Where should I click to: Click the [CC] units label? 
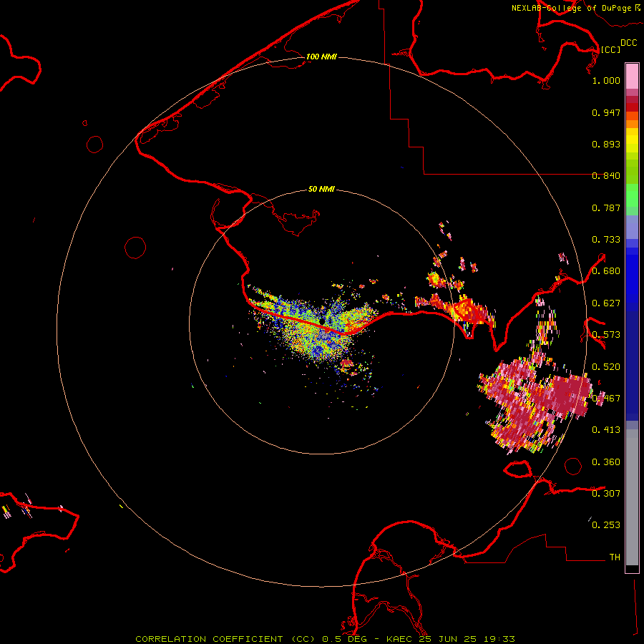coord(610,49)
